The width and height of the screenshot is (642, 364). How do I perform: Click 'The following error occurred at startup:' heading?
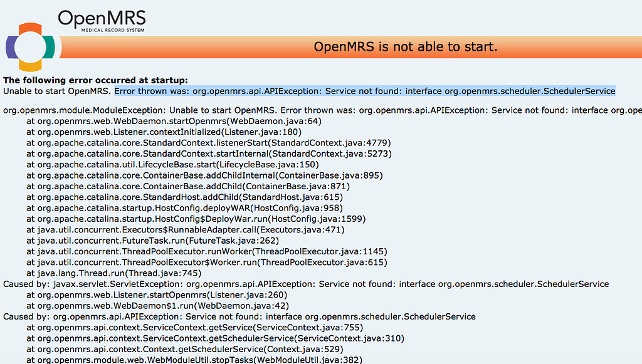(x=95, y=80)
